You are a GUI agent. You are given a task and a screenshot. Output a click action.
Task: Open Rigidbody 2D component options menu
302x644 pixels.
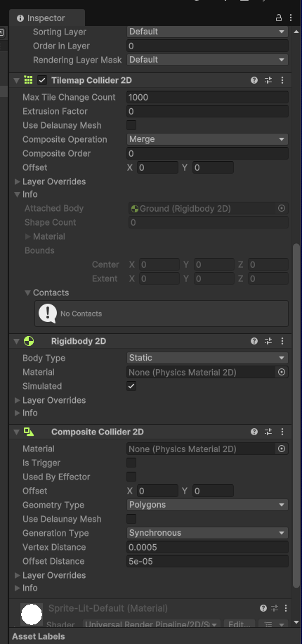click(282, 341)
